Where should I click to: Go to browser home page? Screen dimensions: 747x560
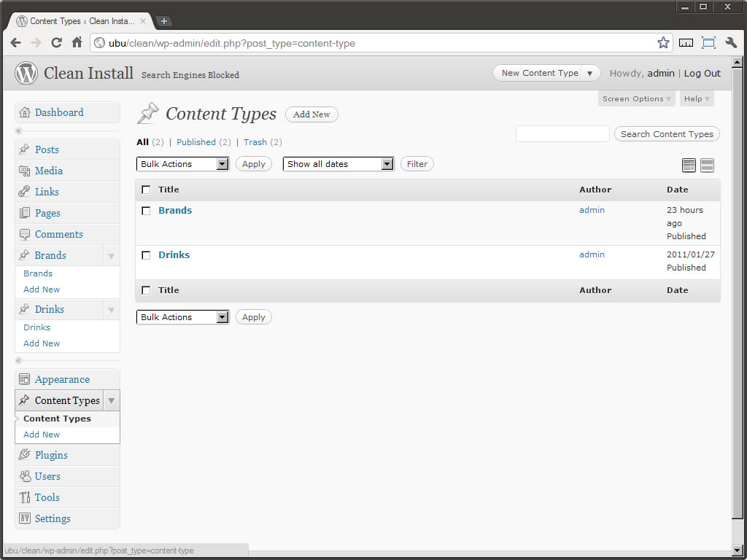(x=77, y=43)
